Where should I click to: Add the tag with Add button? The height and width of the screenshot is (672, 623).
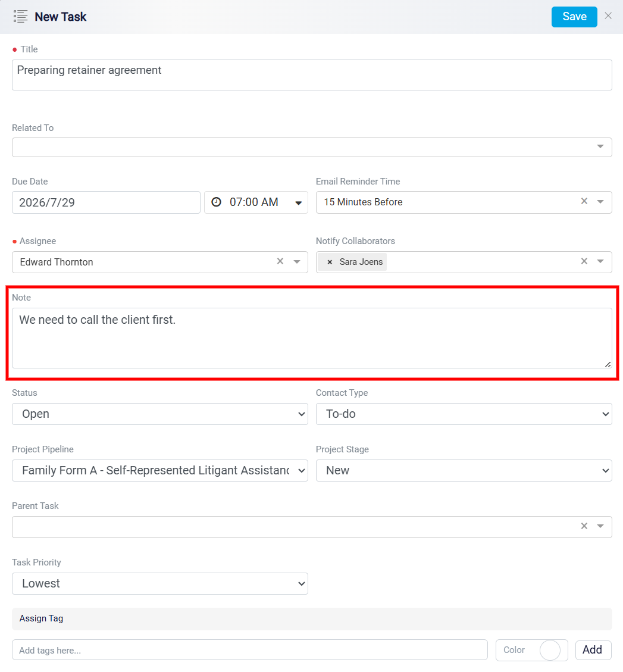tap(593, 650)
